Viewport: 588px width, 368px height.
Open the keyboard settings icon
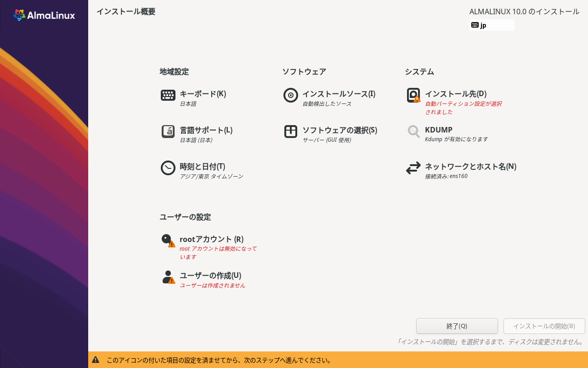pyautogui.click(x=168, y=95)
